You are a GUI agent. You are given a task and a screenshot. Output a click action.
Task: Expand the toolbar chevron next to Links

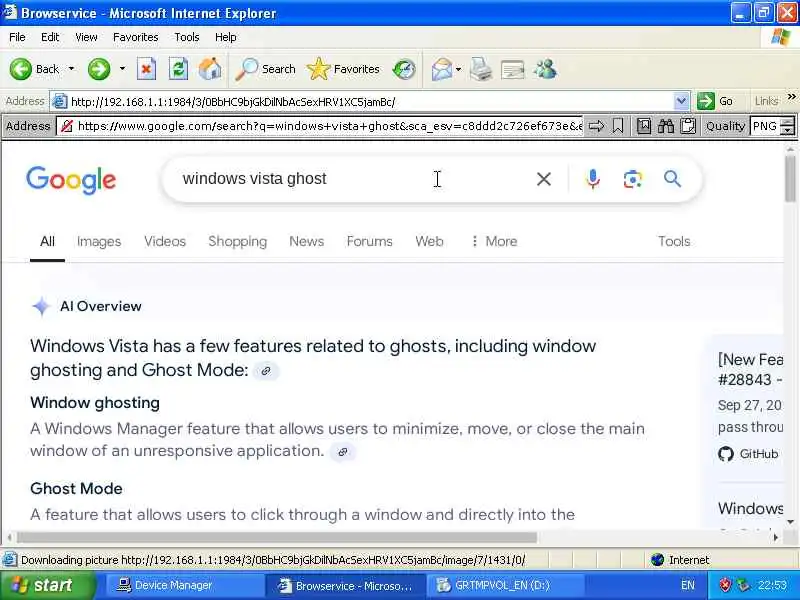(791, 97)
